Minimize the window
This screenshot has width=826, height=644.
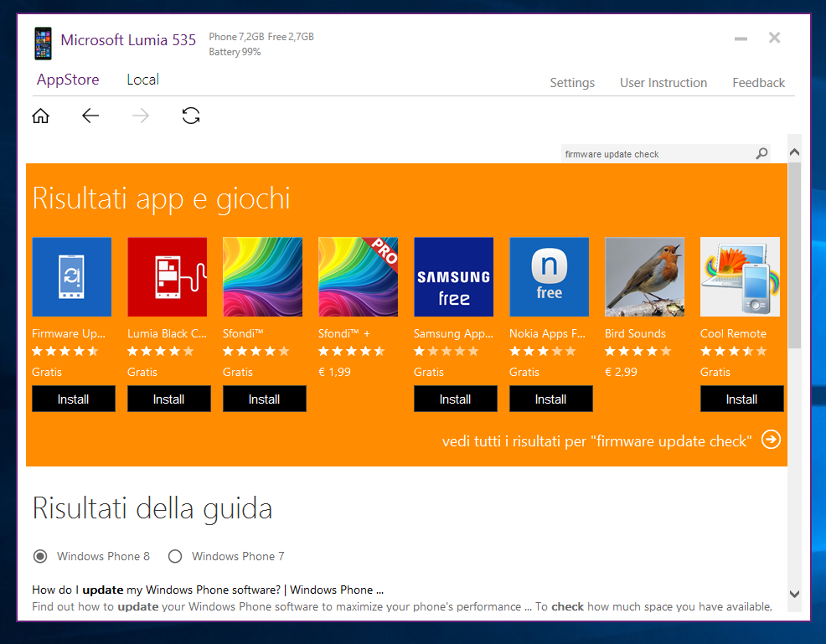[741, 39]
